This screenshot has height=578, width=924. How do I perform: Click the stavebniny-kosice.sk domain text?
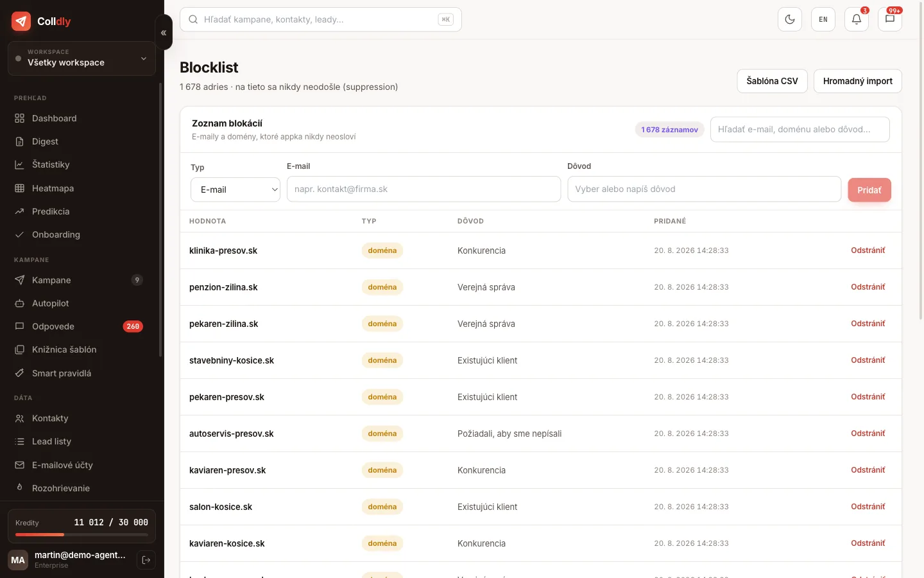pyautogui.click(x=232, y=360)
